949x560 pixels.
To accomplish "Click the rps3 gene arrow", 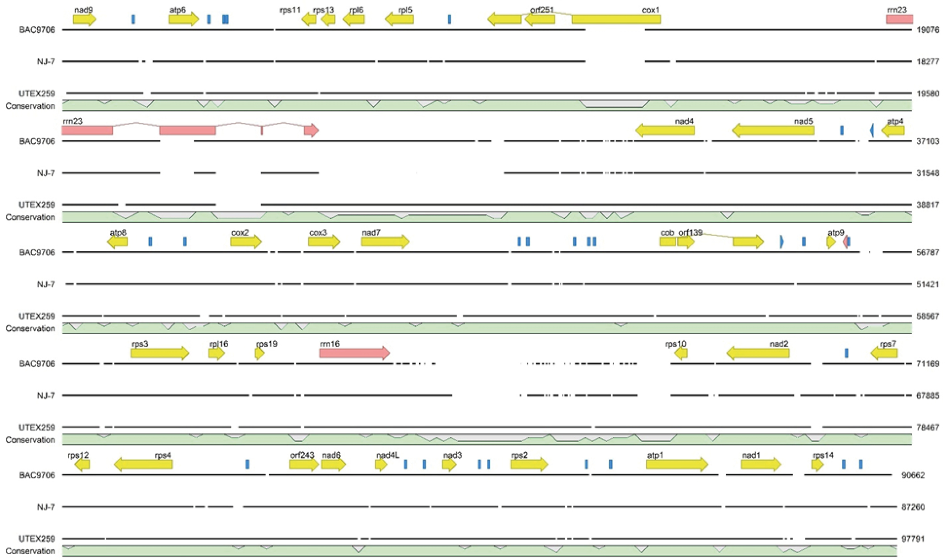I will 159,353.
